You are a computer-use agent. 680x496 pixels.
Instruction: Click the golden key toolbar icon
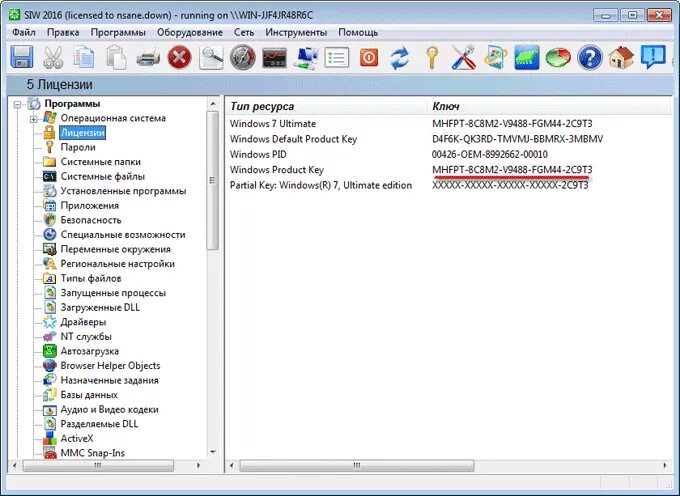(x=432, y=57)
